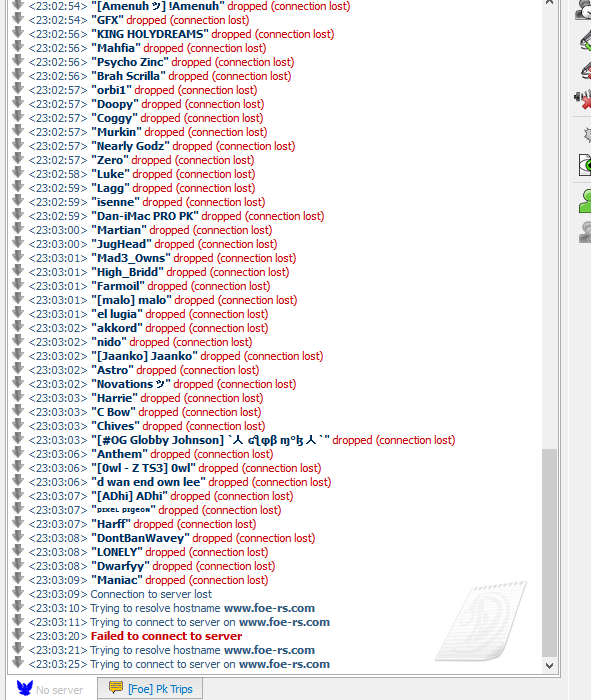This screenshot has width=591, height=700.
Task: Click the username "akkord"
Action: (117, 328)
